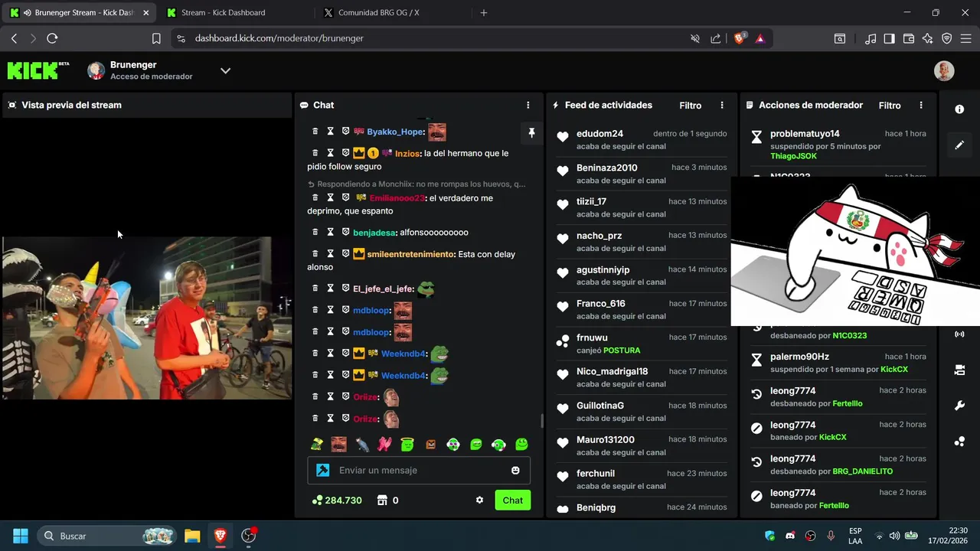Click the broadcast signal icon in right sidebar
Viewport: 980px width, 551px height.
click(959, 334)
